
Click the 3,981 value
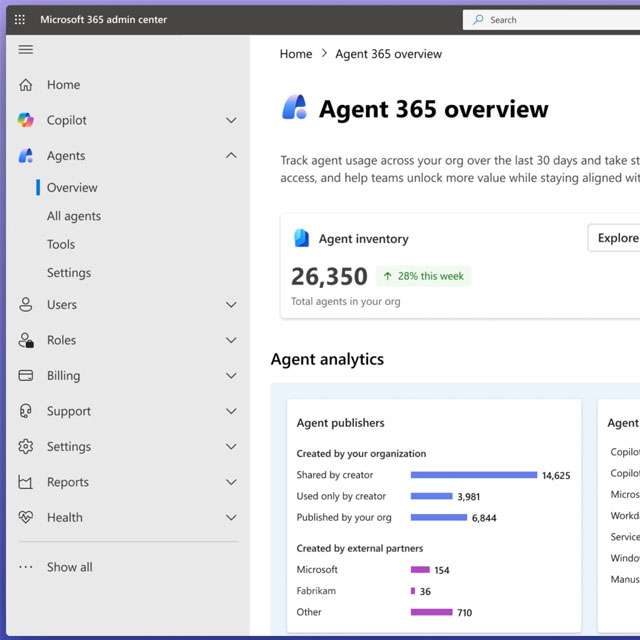(x=469, y=497)
